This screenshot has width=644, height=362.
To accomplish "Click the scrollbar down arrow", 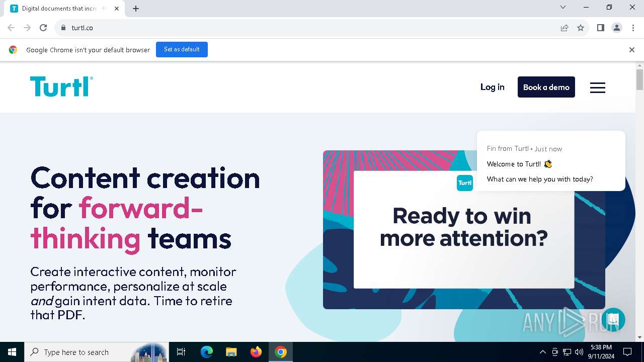I will (x=639, y=337).
